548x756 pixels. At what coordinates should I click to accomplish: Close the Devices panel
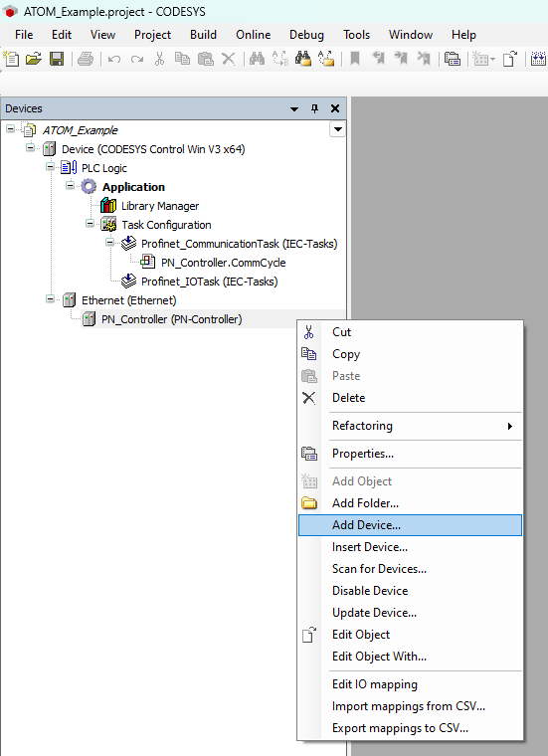coord(335,108)
